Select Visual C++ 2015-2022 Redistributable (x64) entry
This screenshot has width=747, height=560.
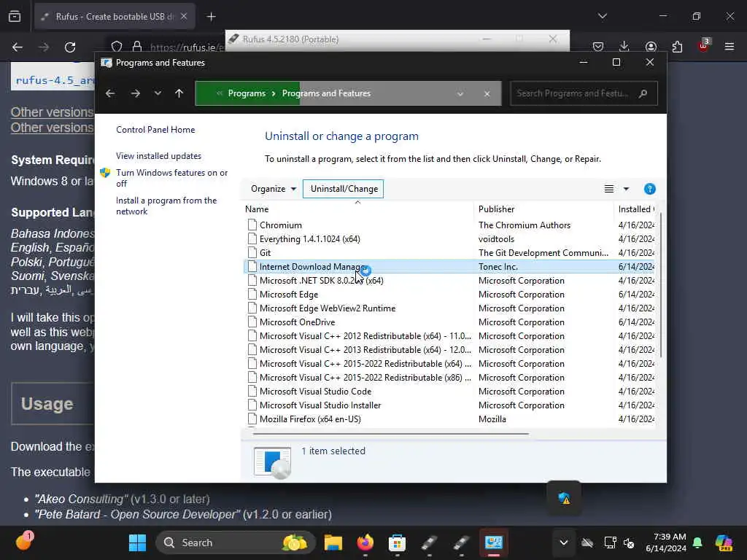coord(365,363)
